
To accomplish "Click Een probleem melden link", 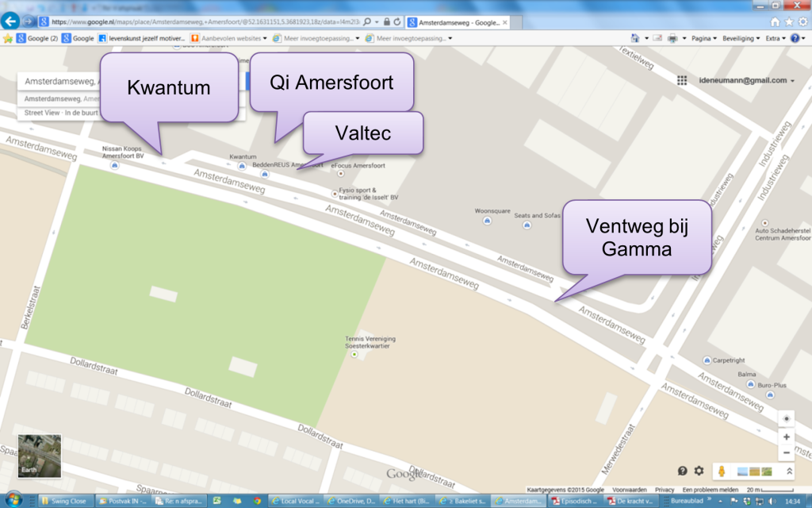I will point(710,490).
